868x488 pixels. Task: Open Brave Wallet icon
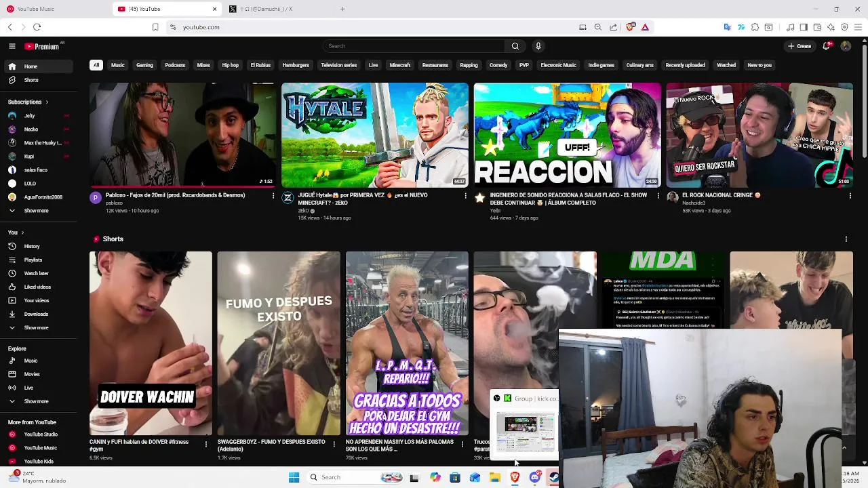[817, 27]
